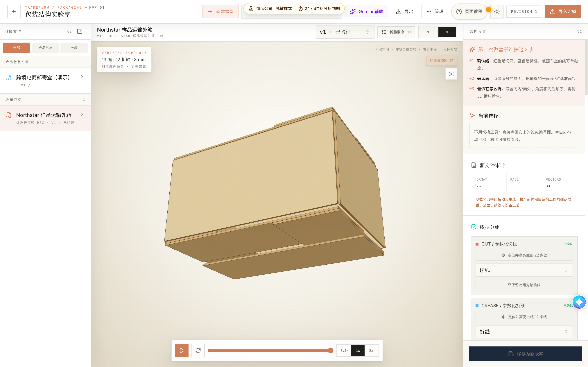Click the fold progress slider handle

click(330, 350)
